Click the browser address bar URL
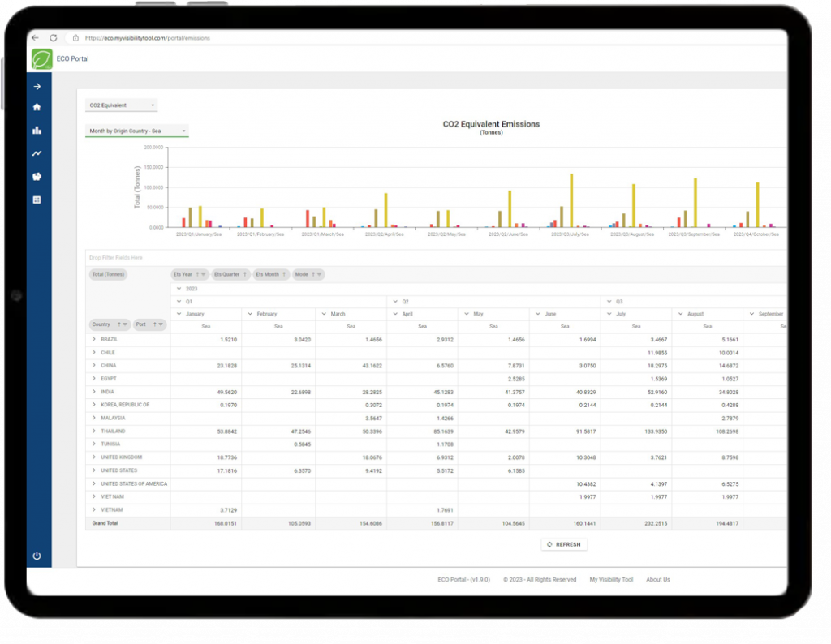 click(x=146, y=38)
